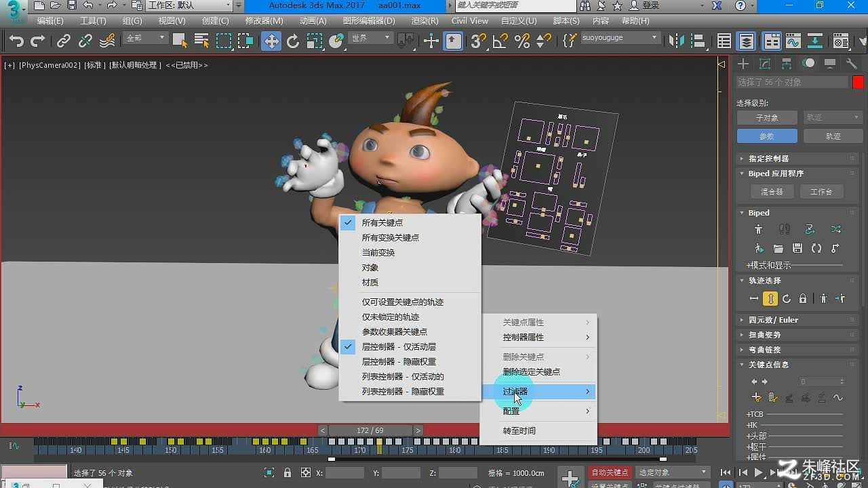Click the Unlink Selection tool

click(x=85, y=41)
